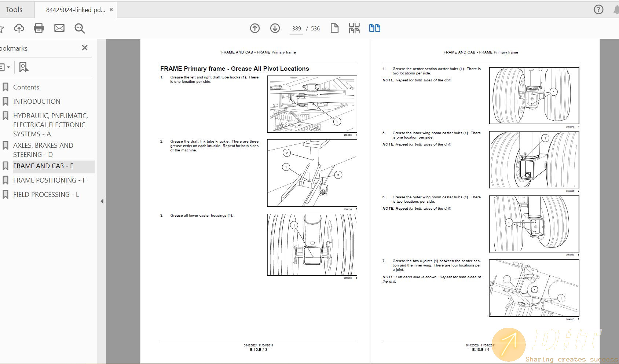
Task: Open the FRAME POSITIONING - F bookmark
Action: point(50,180)
